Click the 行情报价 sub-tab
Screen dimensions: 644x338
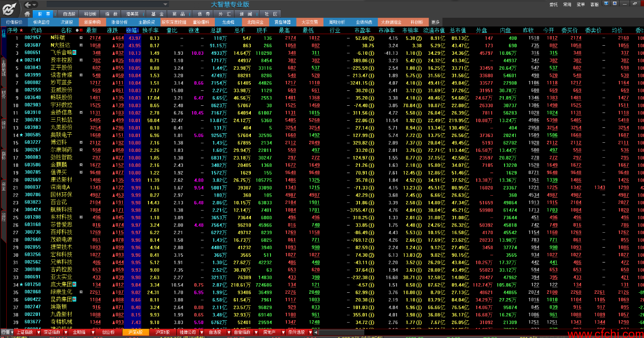coord(14,22)
